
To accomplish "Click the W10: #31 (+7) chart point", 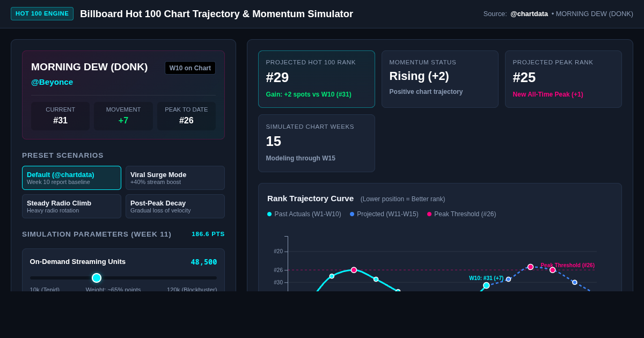I will (486, 285).
